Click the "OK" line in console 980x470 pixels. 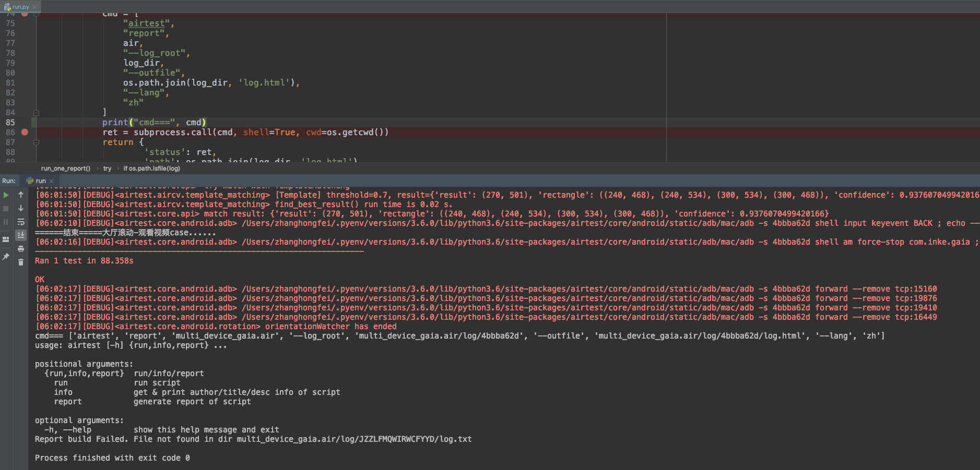pos(40,280)
